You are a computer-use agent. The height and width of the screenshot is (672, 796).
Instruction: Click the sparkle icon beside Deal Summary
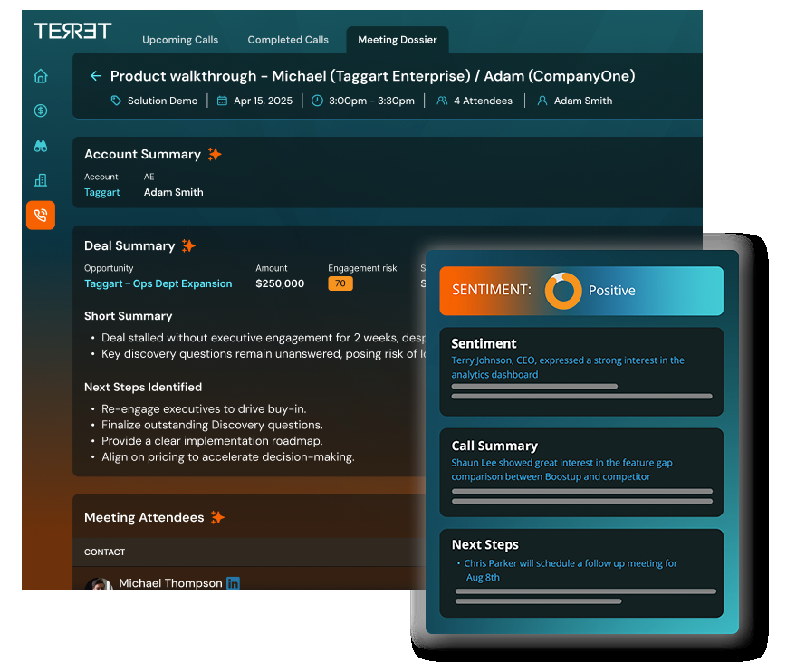click(x=188, y=245)
